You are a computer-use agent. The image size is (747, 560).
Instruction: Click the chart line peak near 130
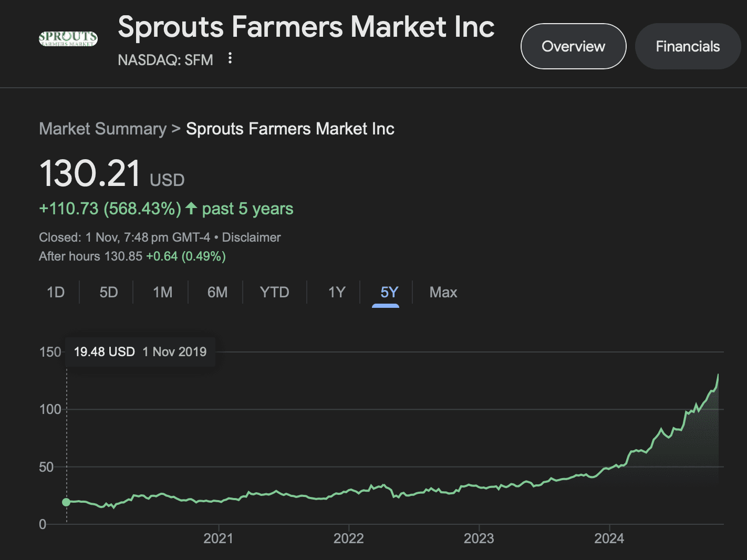pos(718,375)
